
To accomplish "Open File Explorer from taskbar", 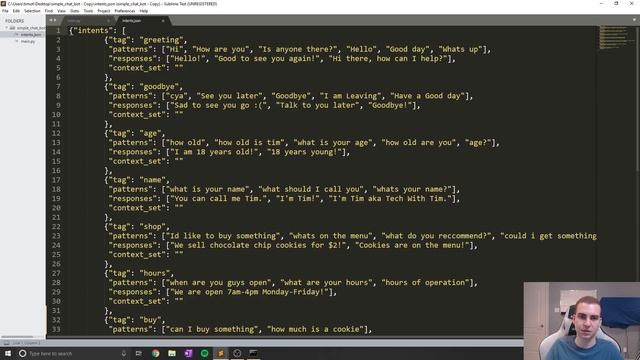I will [172, 353].
